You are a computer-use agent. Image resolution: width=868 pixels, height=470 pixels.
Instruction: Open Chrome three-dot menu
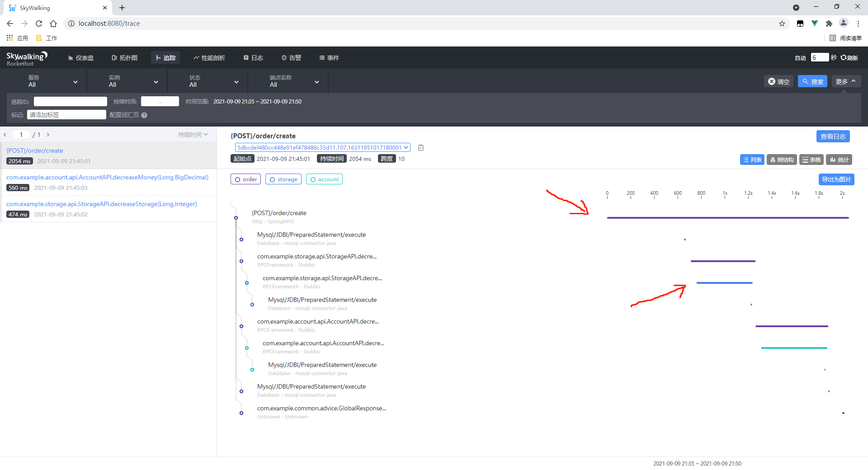tap(858, 23)
